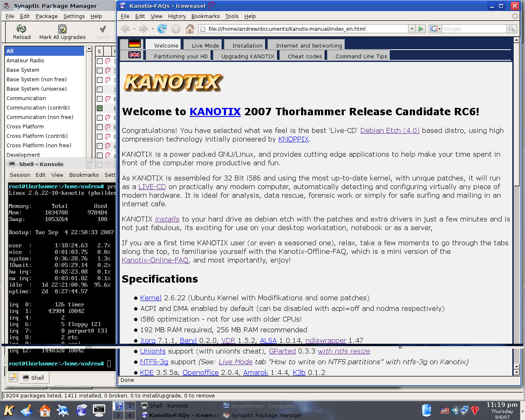
Task: Reload the page with Iceweasel's reload icon
Action: pos(162,29)
